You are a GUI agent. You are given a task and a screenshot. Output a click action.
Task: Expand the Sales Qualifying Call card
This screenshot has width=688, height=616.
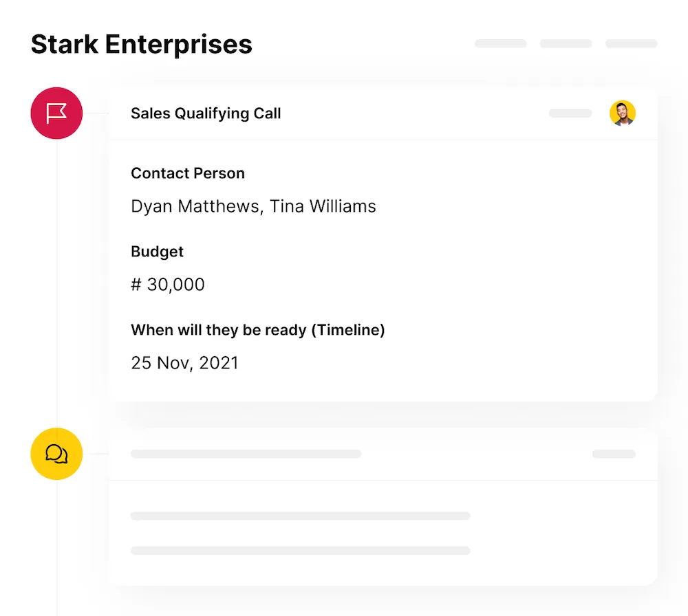(206, 113)
